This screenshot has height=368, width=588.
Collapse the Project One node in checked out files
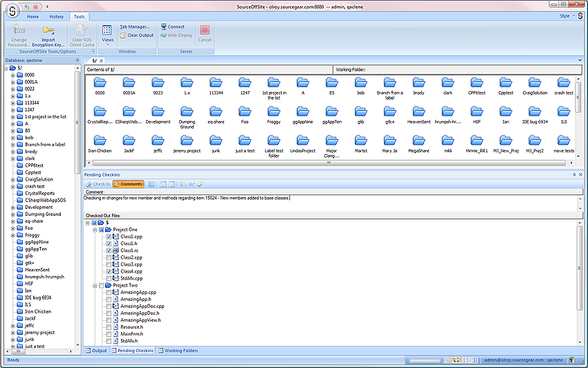(94, 230)
